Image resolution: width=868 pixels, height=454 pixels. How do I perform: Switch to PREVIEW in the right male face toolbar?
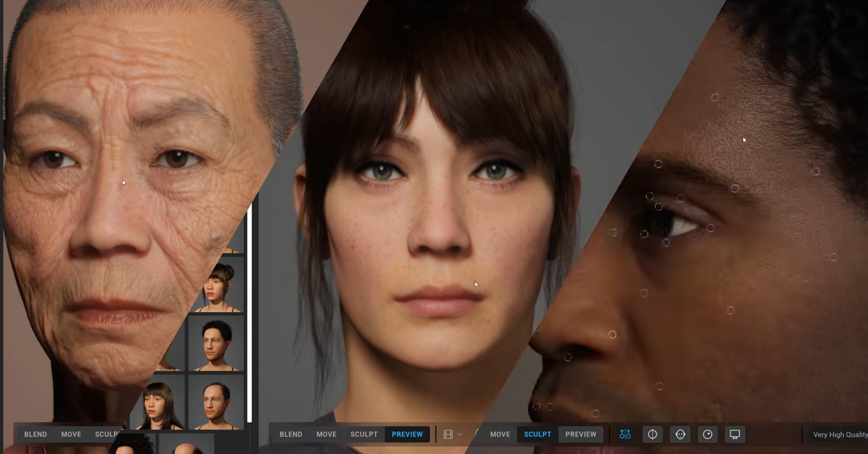tap(581, 434)
